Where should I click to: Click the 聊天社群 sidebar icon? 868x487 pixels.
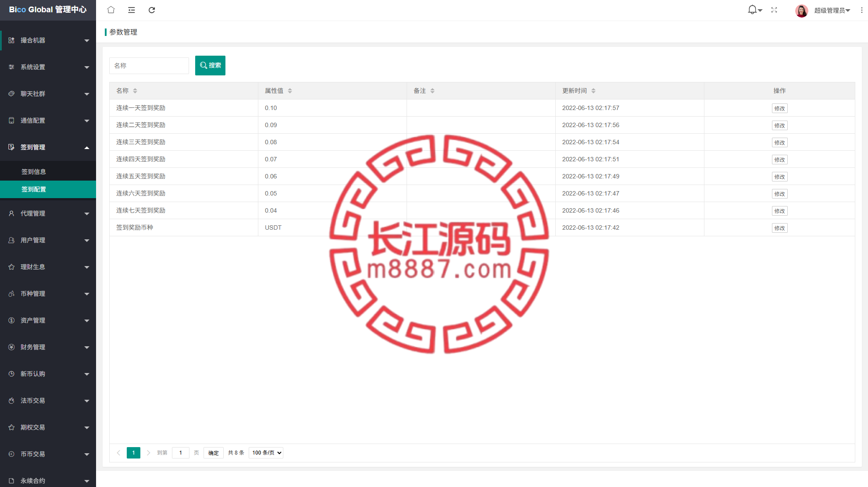click(x=11, y=94)
